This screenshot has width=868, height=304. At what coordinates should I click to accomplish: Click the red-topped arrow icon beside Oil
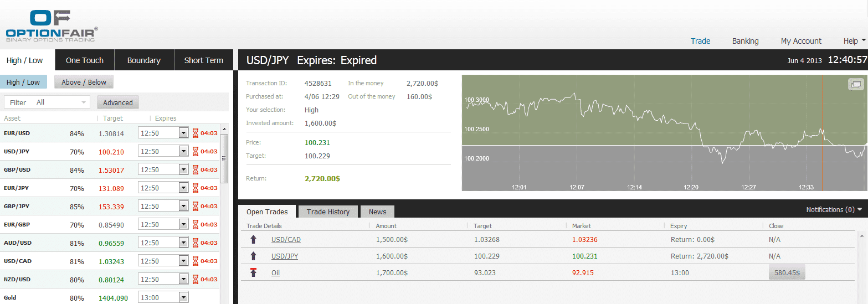click(254, 272)
